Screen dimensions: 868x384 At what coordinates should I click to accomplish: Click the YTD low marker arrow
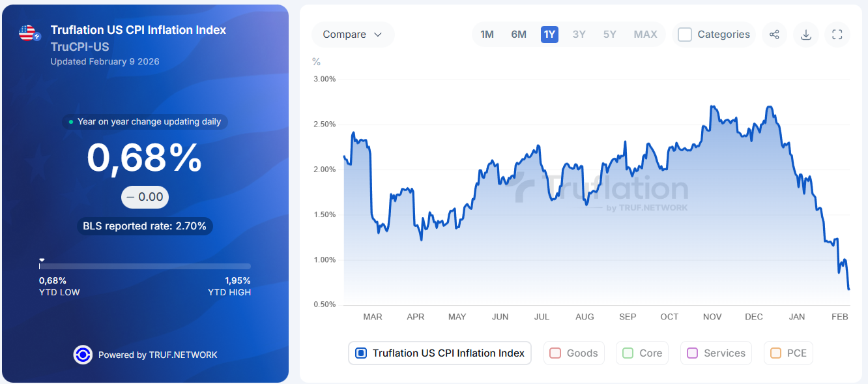[x=42, y=259]
